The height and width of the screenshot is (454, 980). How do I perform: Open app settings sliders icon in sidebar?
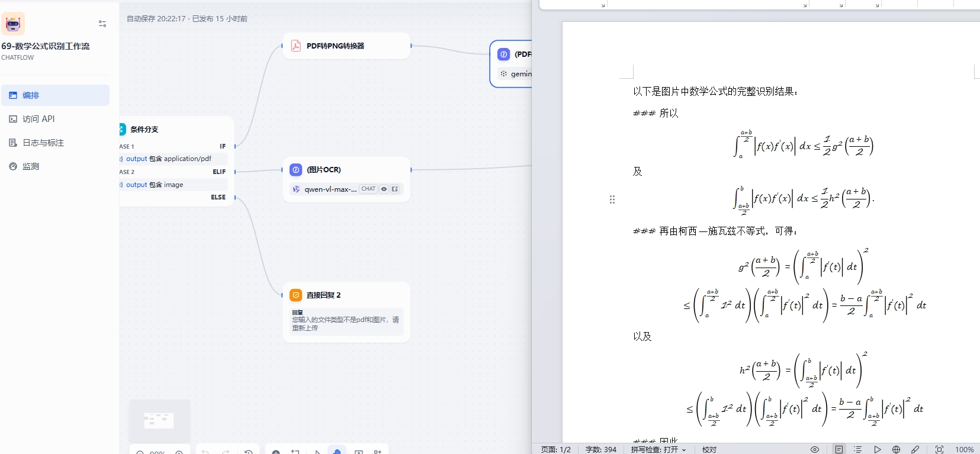tap(102, 24)
